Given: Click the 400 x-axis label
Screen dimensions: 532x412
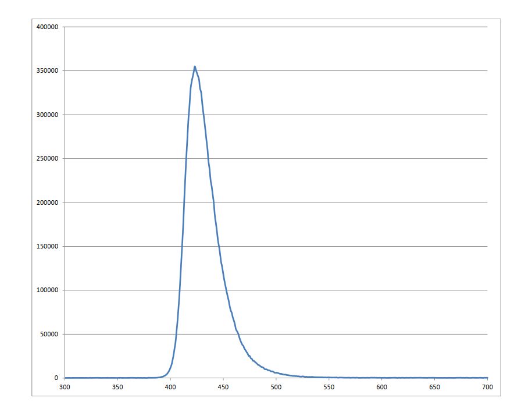Looking at the screenshot, I should 170,387.
